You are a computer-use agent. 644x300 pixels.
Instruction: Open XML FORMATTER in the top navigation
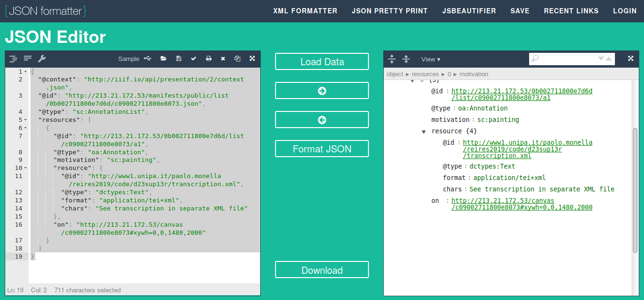pyautogui.click(x=305, y=11)
